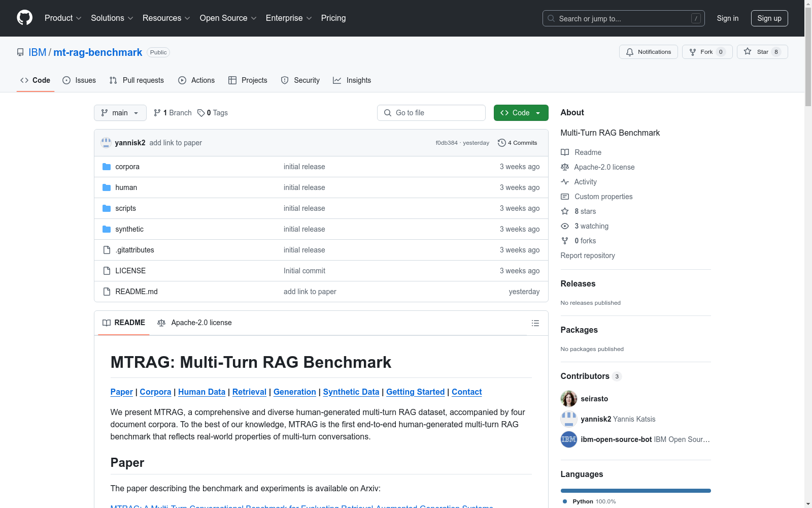Open the README.md file
The height and width of the screenshot is (508, 812).
pyautogui.click(x=137, y=292)
